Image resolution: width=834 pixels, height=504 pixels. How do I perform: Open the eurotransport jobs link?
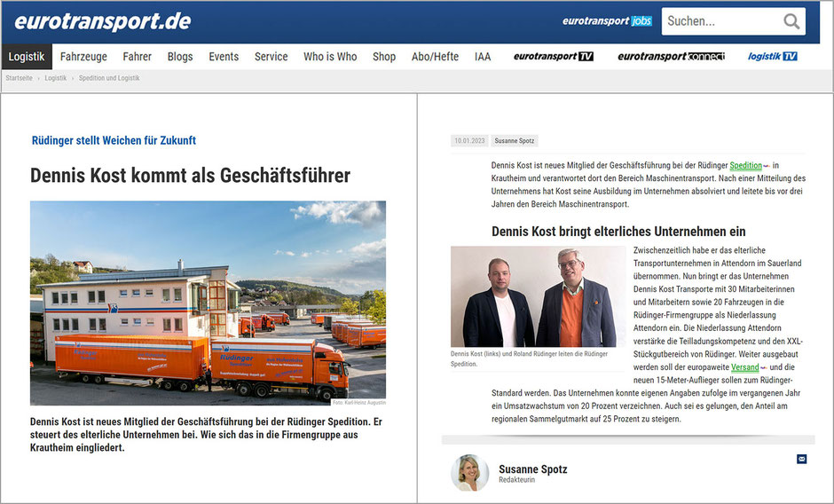click(x=607, y=20)
